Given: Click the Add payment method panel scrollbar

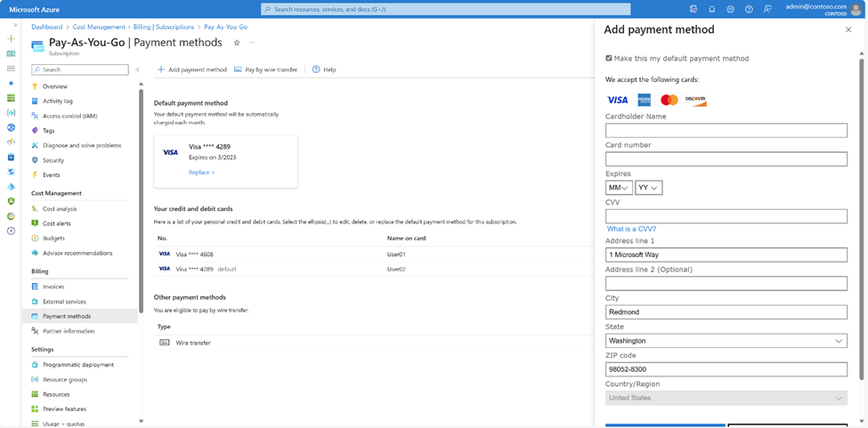Looking at the screenshot, I should pyautogui.click(x=862, y=218).
